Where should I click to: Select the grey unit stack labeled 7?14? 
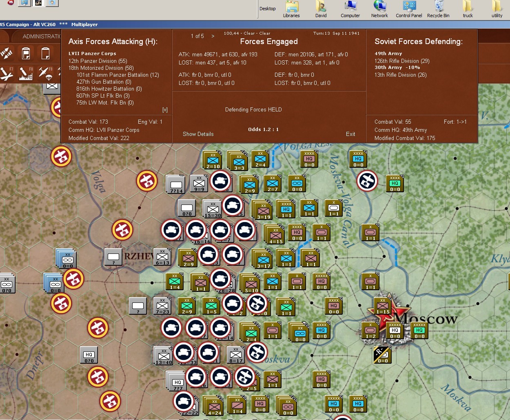coord(176,185)
